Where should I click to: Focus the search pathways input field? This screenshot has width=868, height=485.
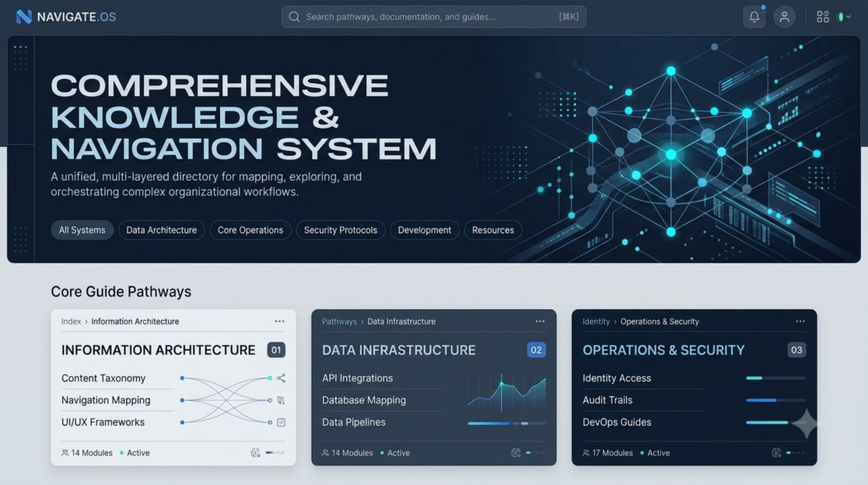tap(434, 17)
